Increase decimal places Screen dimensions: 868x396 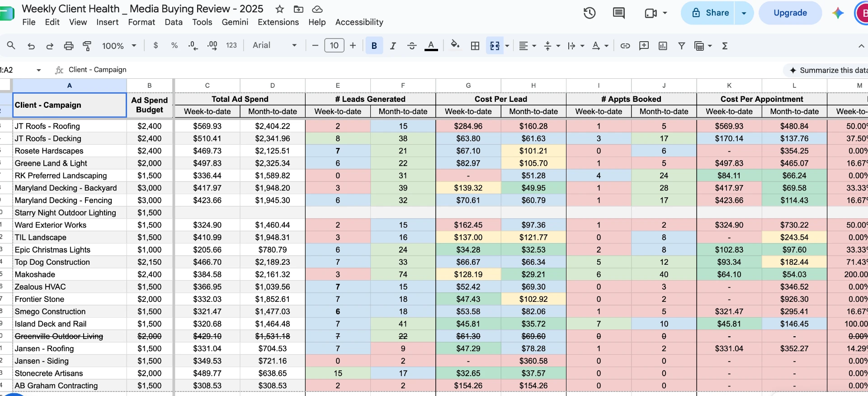(x=212, y=45)
